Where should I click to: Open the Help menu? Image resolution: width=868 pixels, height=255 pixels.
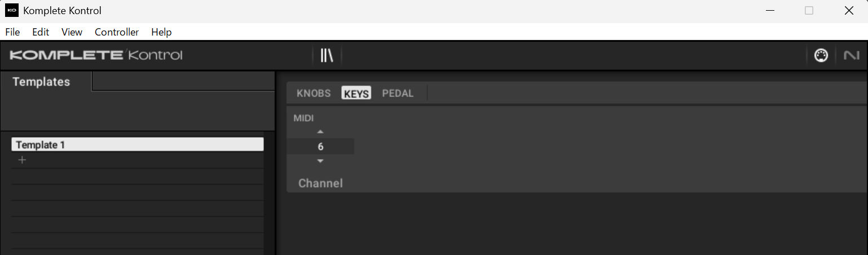click(x=161, y=32)
